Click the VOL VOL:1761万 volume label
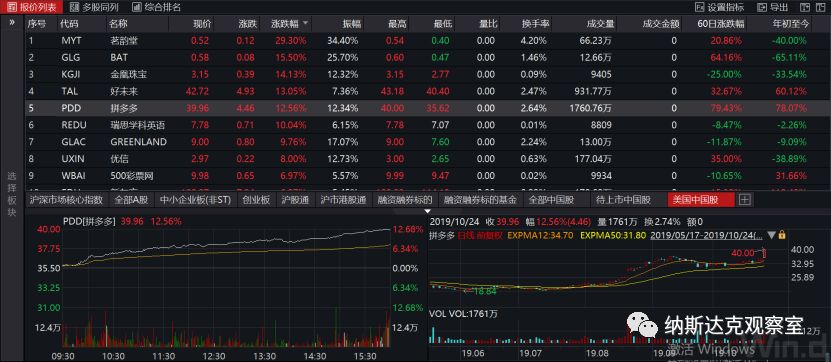Image resolution: width=831 pixels, height=362 pixels. [x=464, y=314]
